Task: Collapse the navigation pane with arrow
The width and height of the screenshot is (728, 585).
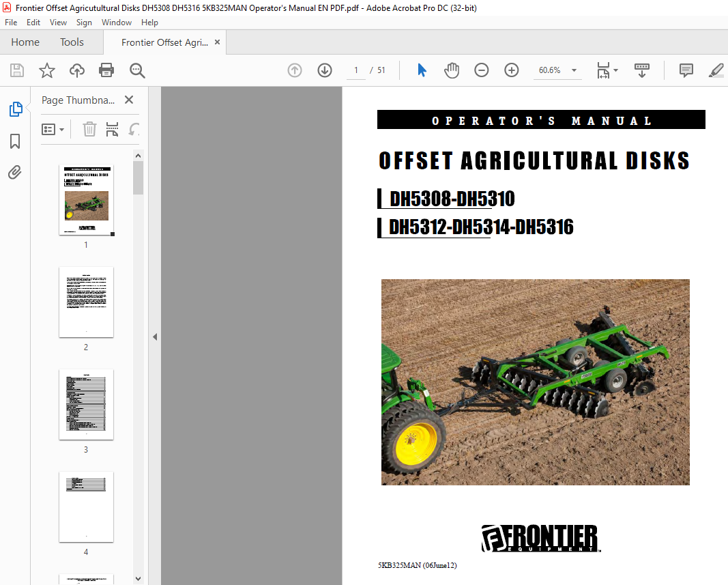Action: tap(155, 337)
